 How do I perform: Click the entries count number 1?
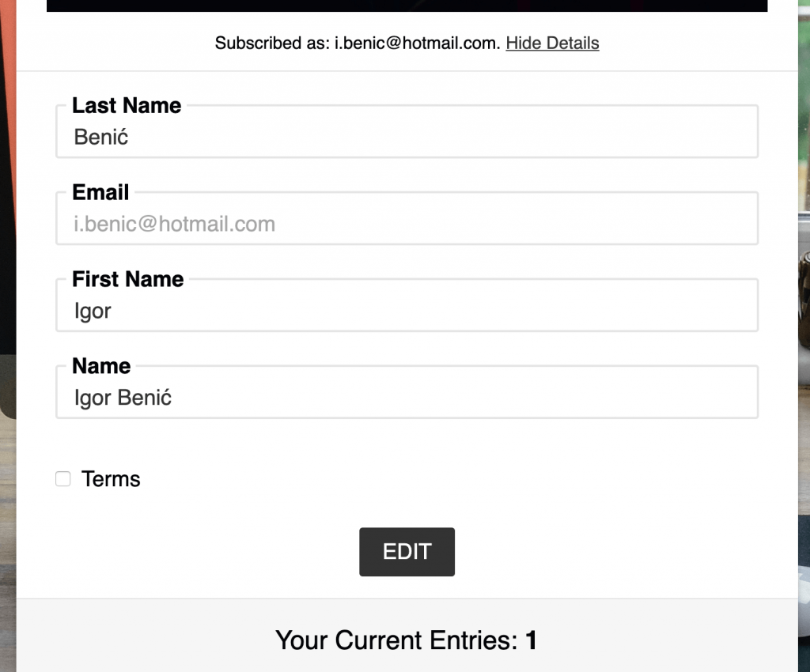[x=531, y=640]
